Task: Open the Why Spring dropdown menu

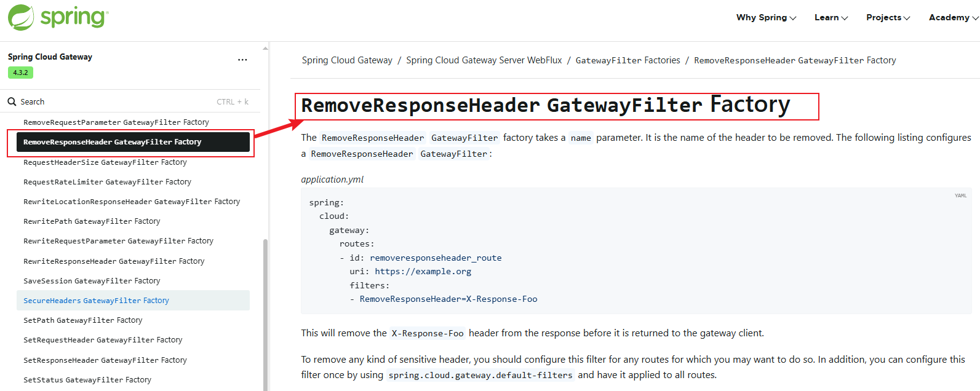Action: (766, 17)
